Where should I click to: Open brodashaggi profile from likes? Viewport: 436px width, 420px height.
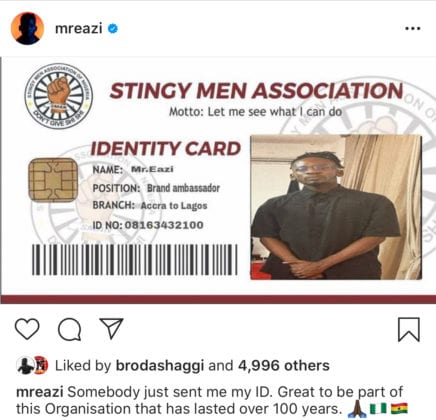(x=160, y=366)
